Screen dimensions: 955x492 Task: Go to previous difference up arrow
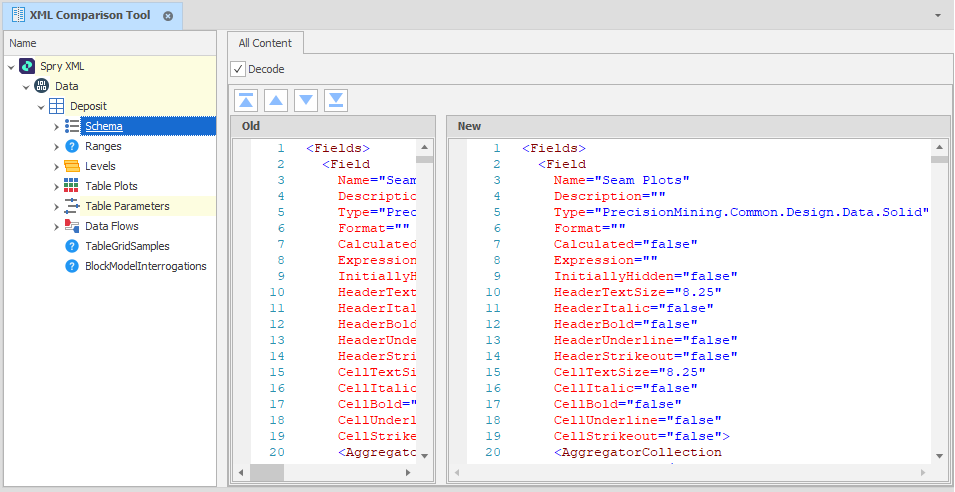pos(276,100)
